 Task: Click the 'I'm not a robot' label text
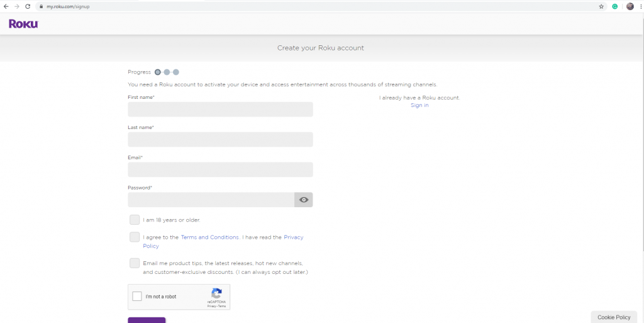(x=161, y=297)
